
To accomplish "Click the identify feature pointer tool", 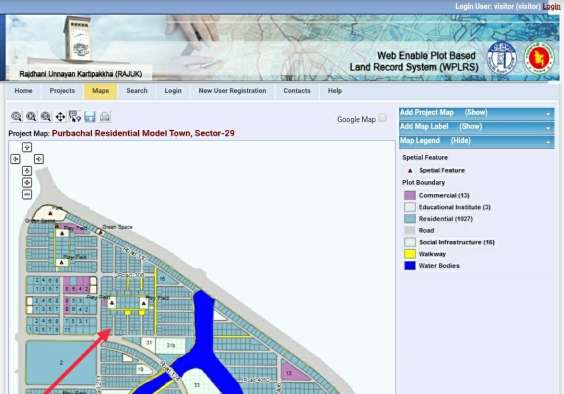I will point(75,117).
